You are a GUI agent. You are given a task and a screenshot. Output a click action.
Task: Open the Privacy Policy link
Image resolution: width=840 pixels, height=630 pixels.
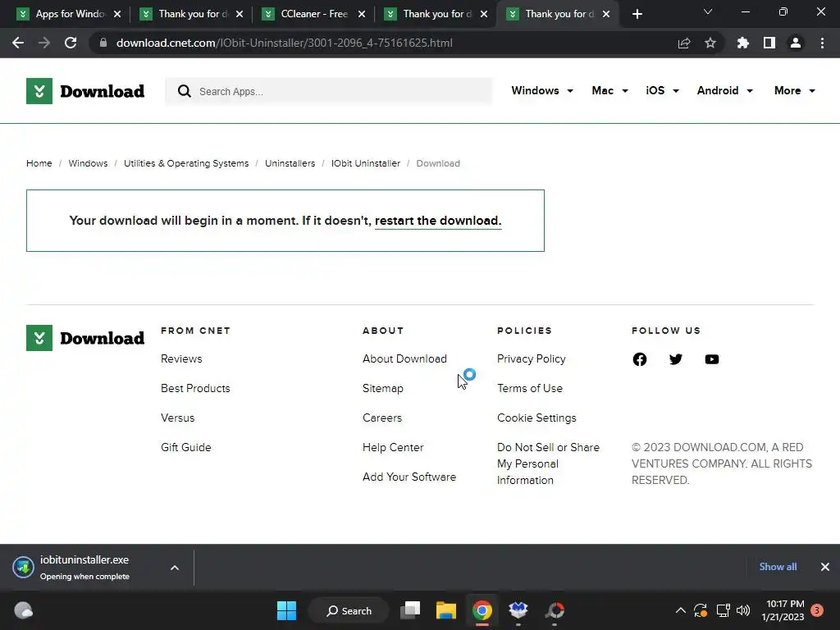pos(532,359)
